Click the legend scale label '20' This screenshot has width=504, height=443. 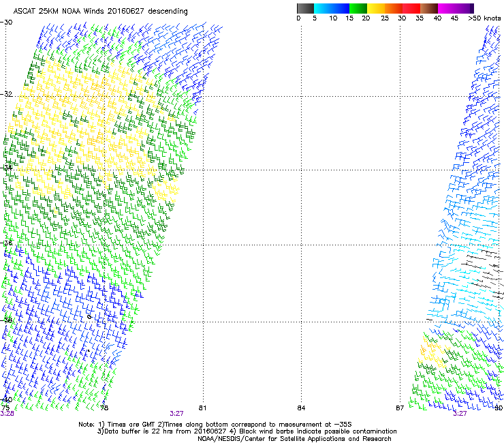coord(366,18)
